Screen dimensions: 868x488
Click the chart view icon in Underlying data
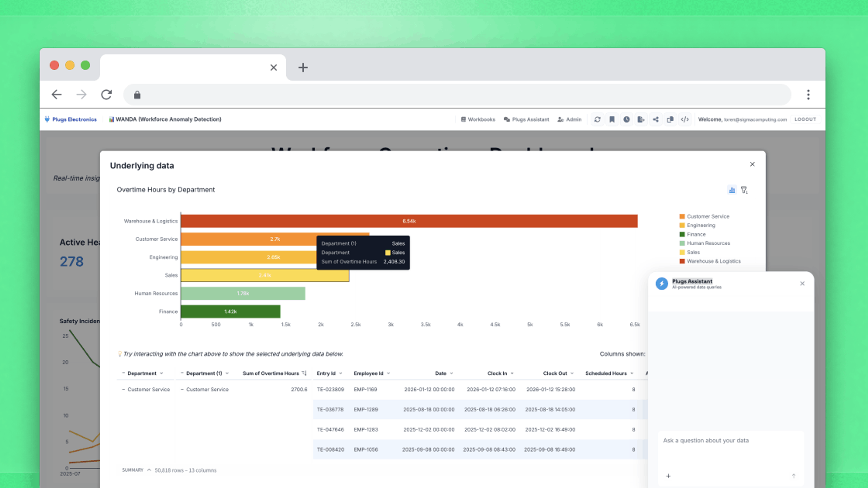[732, 190]
